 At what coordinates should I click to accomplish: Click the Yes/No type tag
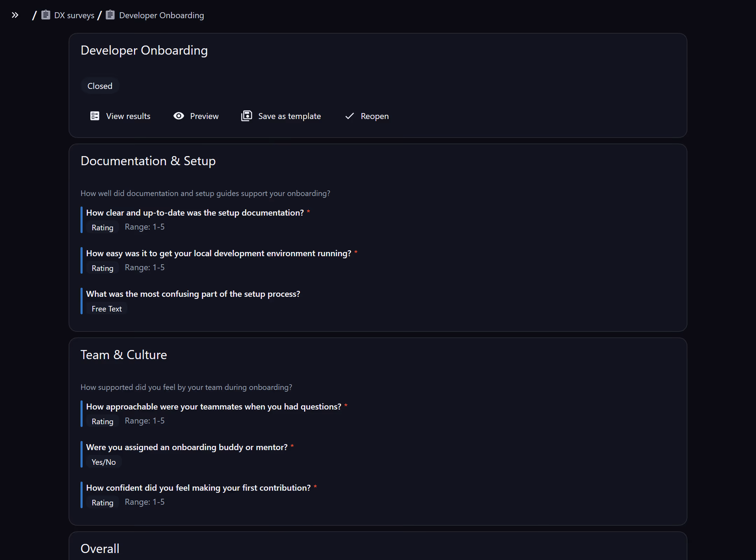104,462
